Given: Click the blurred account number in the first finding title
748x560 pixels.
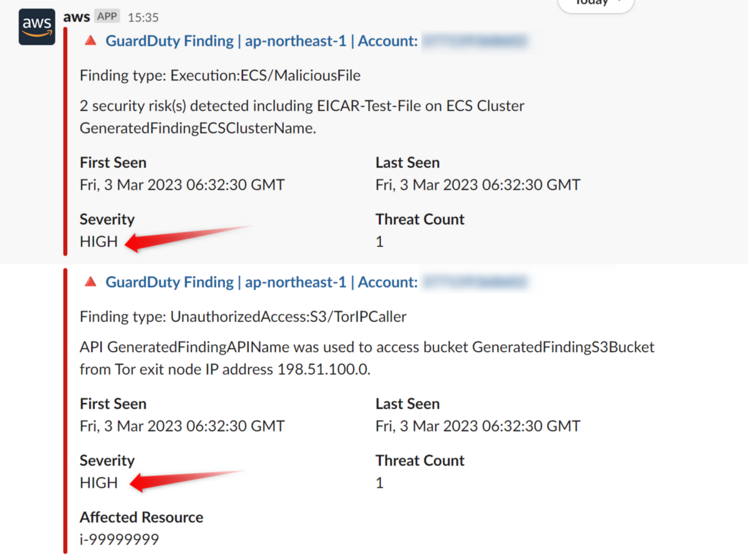Looking at the screenshot, I should (x=475, y=41).
